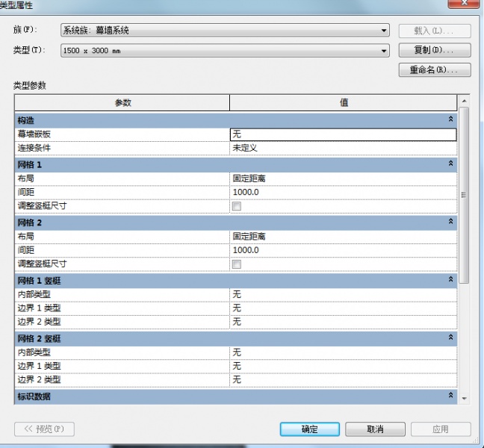Click the 复制(D) duplicate button
Image resolution: width=484 pixels, height=448 pixels.
(x=435, y=50)
